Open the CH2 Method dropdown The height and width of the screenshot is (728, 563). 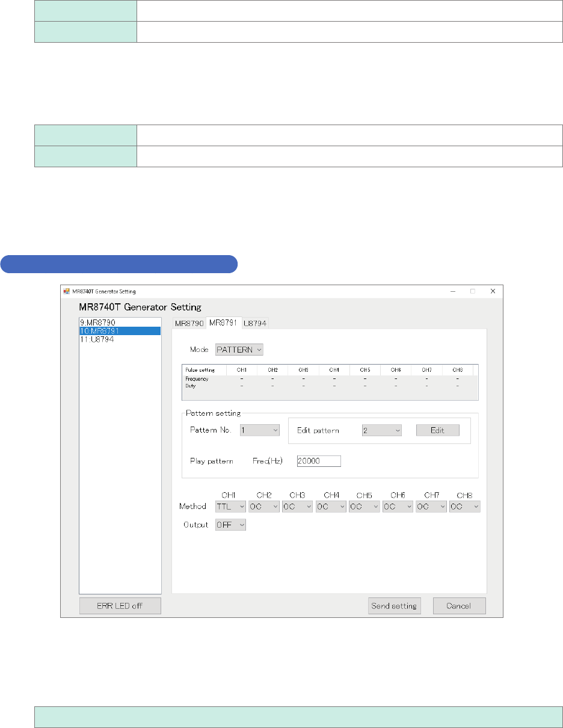[x=264, y=507]
